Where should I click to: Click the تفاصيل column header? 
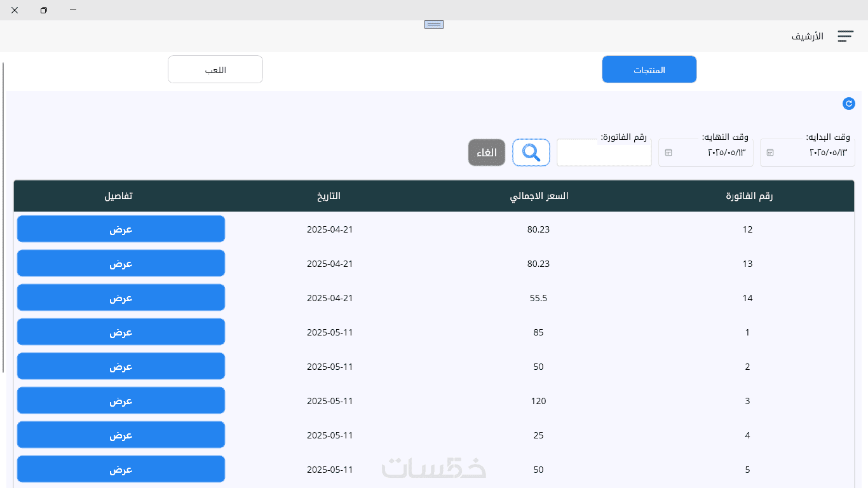119,196
